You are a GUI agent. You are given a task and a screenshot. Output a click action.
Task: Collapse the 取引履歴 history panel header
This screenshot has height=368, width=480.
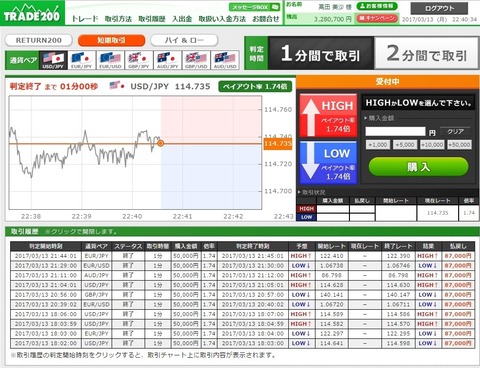tap(243, 232)
